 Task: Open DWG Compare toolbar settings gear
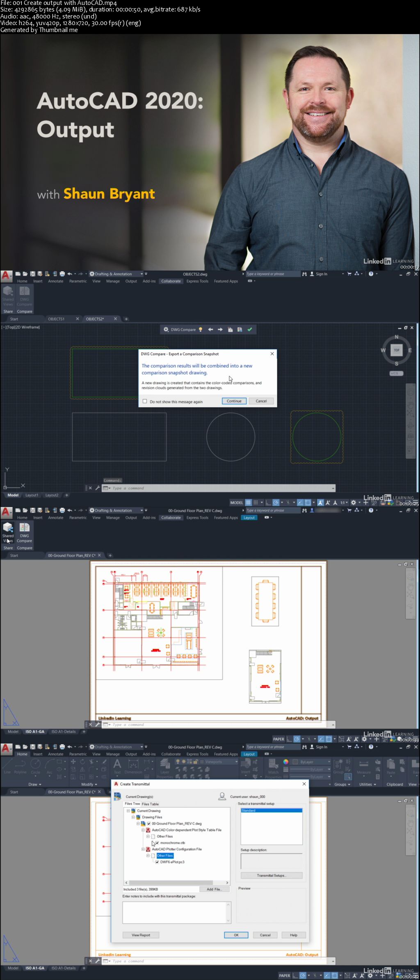click(x=166, y=329)
